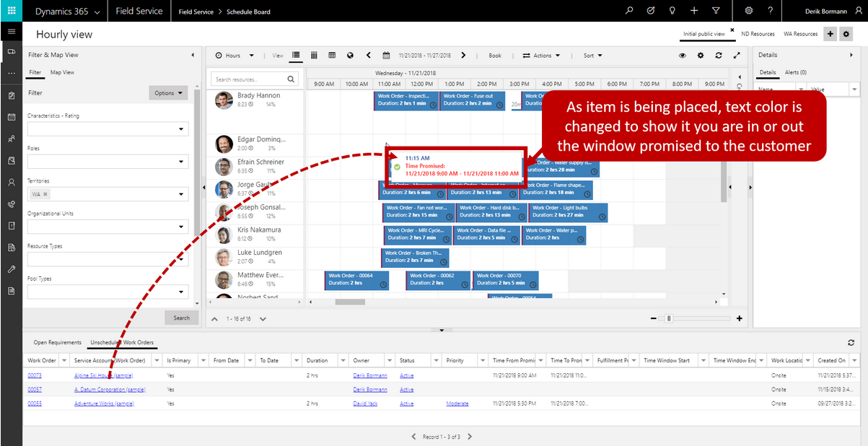Image resolution: width=868 pixels, height=446 pixels.
Task: Switch to the map view globe icon
Action: point(350,56)
